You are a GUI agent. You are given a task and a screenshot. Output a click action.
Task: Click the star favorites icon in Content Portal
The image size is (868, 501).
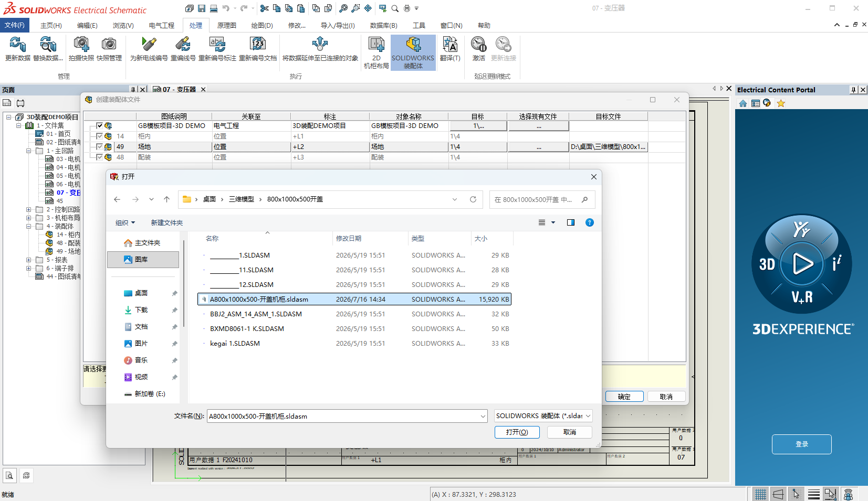pyautogui.click(x=781, y=103)
